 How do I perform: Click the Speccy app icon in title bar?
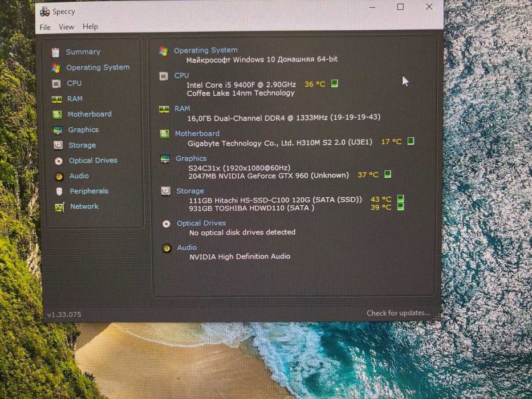[45, 12]
